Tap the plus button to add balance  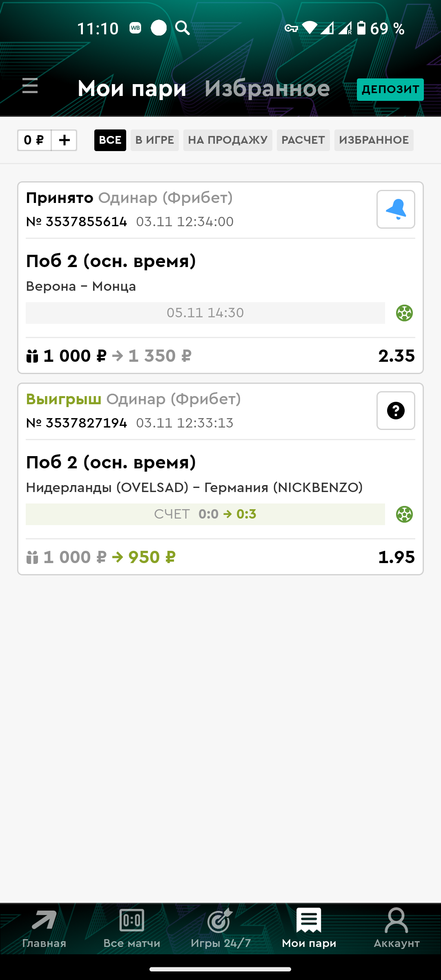[x=65, y=140]
